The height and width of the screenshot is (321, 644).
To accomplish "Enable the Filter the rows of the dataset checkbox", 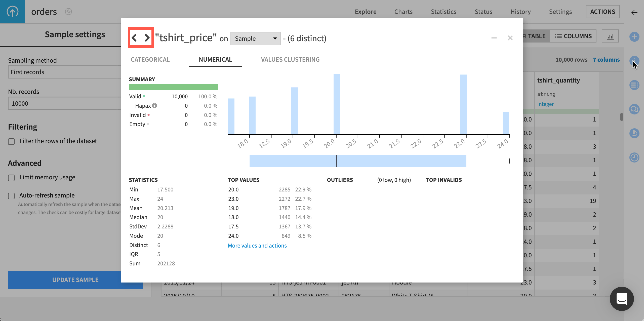I will [11, 141].
